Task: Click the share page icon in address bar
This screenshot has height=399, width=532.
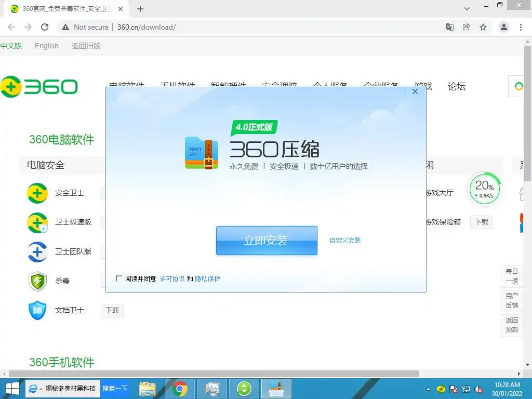Action: 467,27
